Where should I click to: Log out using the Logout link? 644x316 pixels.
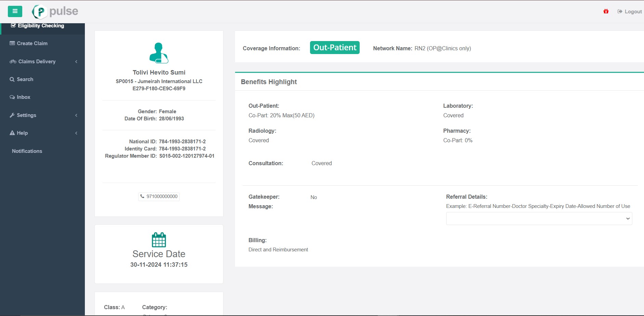click(x=630, y=12)
